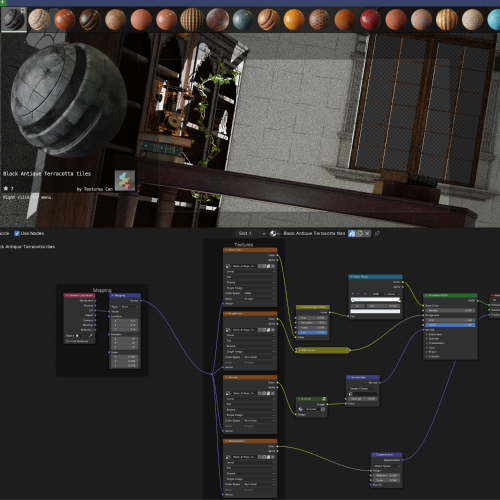Screen dimensions: 500x500
Task: Click add color stop plus in Color Ramp
Action: coord(353,294)
